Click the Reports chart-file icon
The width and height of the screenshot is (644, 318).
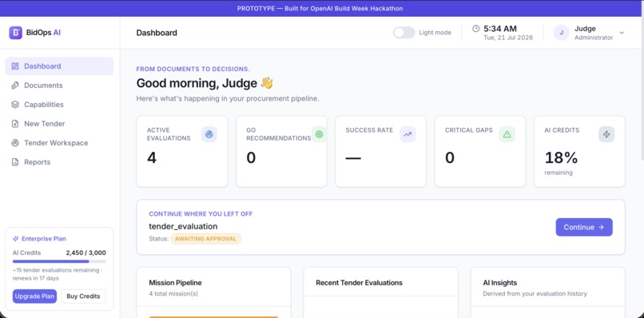tap(15, 162)
